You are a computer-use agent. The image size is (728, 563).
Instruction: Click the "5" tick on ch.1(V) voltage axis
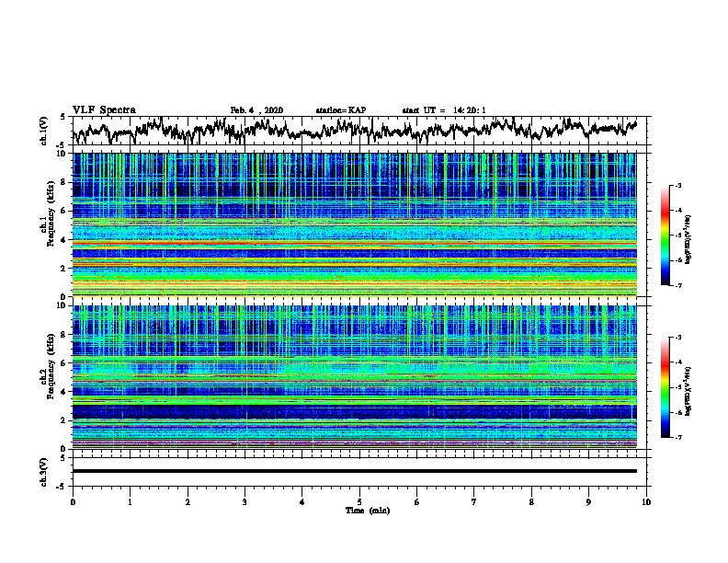63,117
